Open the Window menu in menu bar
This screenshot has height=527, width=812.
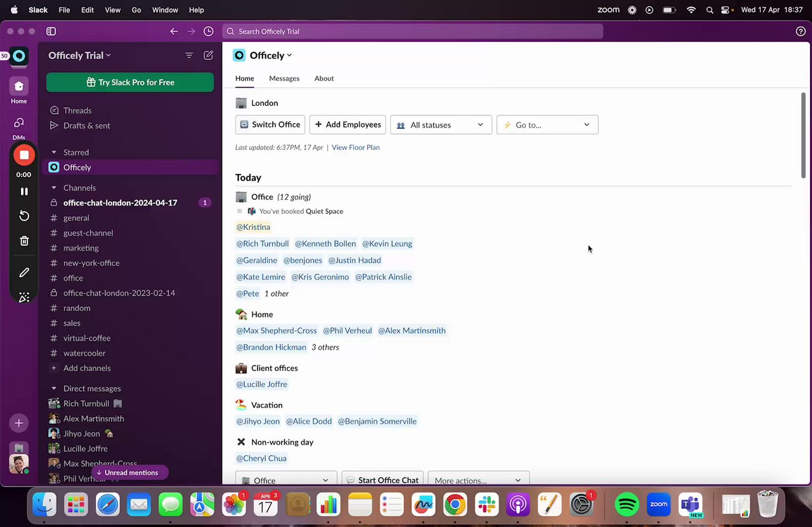(x=165, y=10)
